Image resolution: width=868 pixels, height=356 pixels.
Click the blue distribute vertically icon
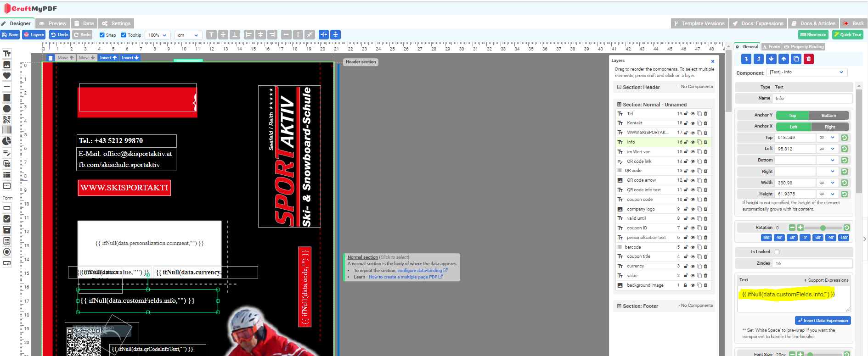[x=335, y=35]
